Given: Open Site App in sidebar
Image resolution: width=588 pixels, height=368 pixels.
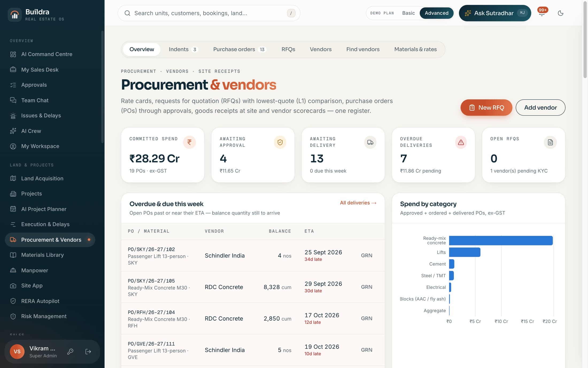Looking at the screenshot, I should [x=50, y=286].
